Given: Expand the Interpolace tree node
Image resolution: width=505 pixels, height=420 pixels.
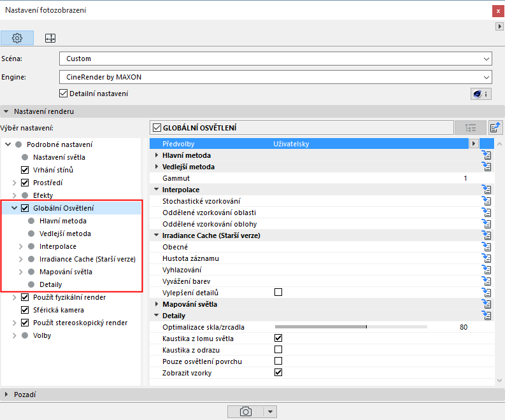Looking at the screenshot, I should click(20, 246).
